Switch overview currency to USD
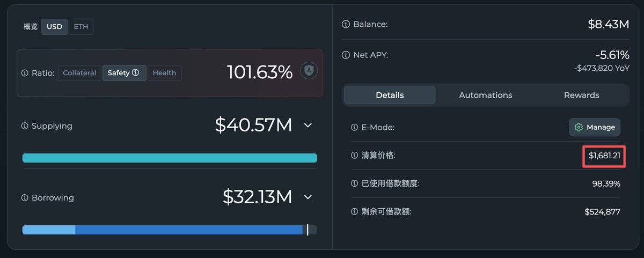Screen dimensions: 644x258 coord(54,26)
